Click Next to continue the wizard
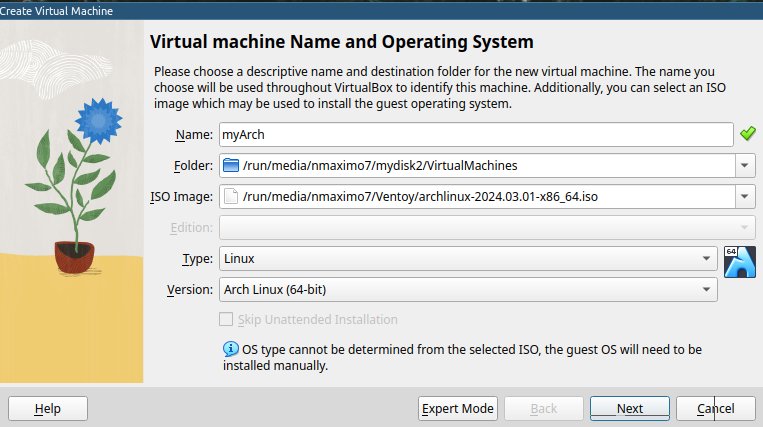Viewport: 763px width, 427px height. coord(629,408)
